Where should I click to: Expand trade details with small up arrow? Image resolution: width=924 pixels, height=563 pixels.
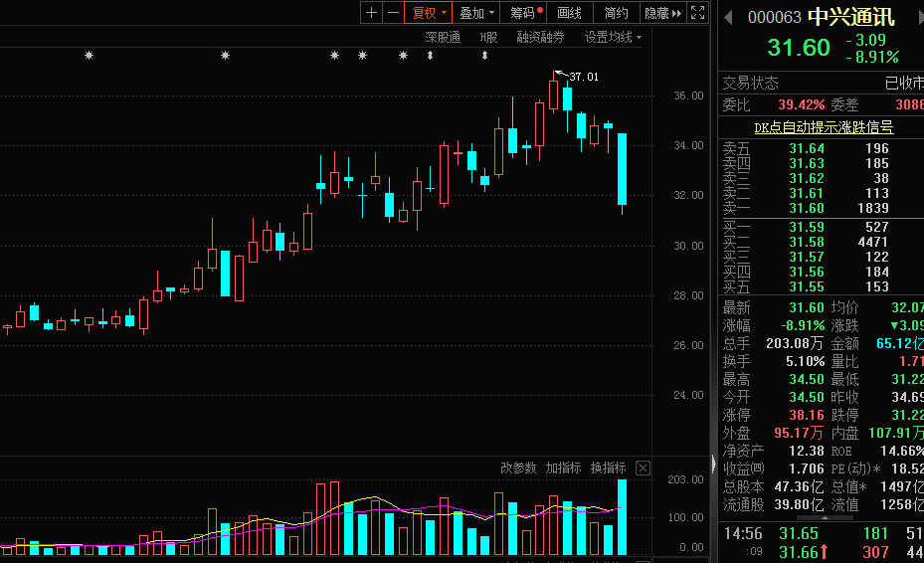825,517
